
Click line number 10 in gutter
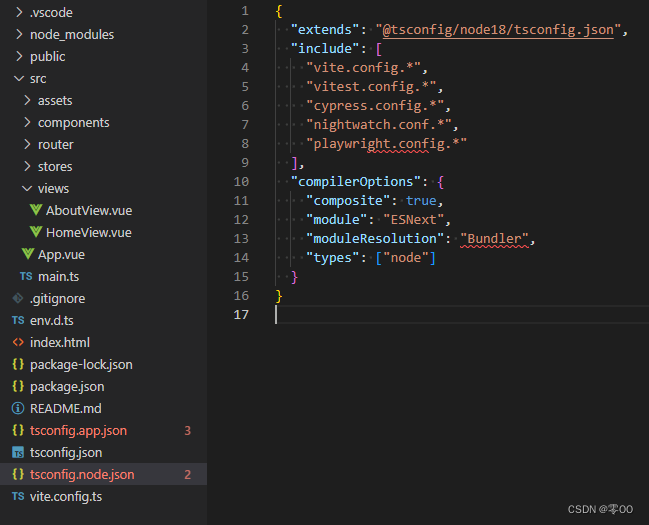(241, 182)
